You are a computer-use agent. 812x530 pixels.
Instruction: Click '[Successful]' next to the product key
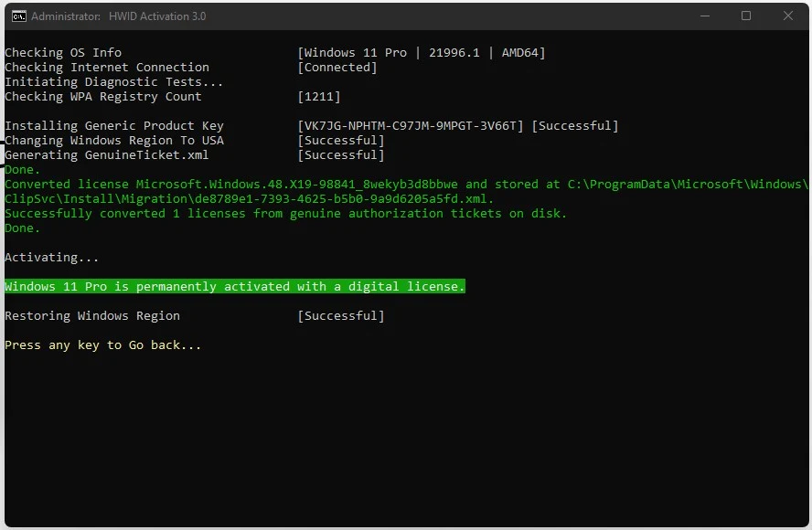[x=575, y=126]
